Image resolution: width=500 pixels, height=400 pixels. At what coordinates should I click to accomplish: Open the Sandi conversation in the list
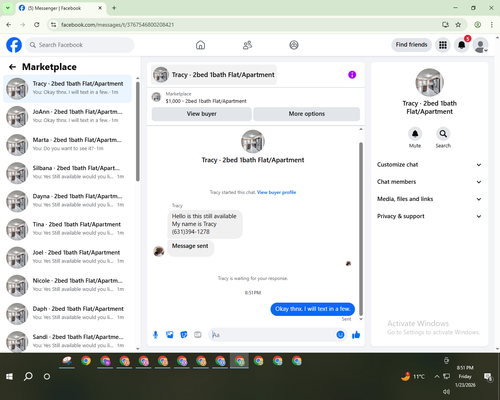coord(67,341)
